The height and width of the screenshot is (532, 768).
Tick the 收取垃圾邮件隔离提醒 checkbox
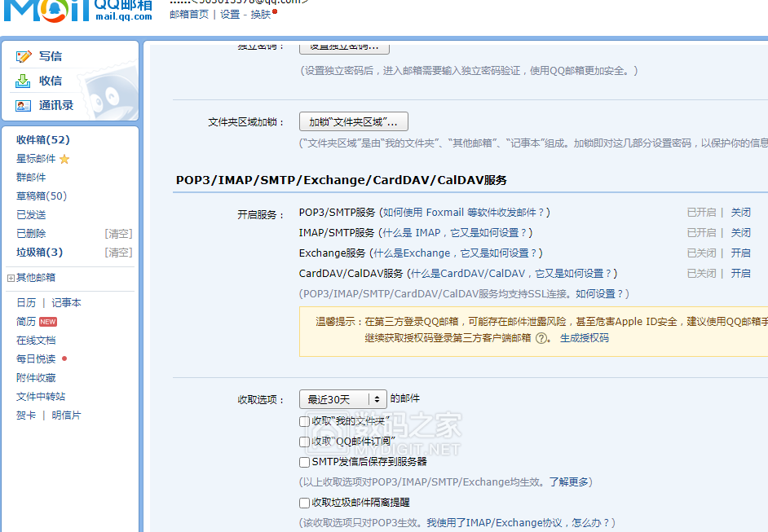point(305,503)
